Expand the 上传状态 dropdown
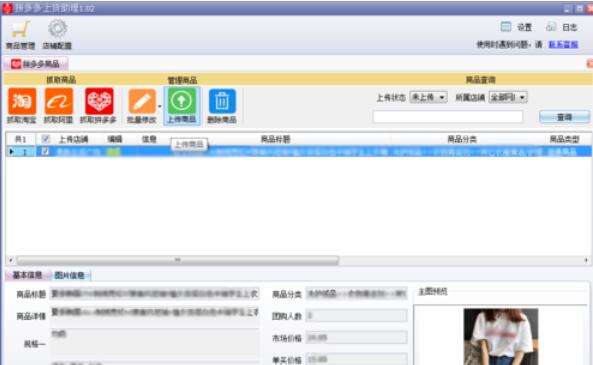593x365 pixels. (x=428, y=98)
